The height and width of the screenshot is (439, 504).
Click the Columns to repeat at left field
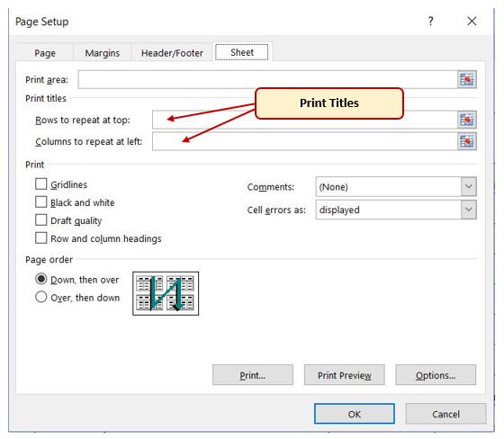point(305,141)
